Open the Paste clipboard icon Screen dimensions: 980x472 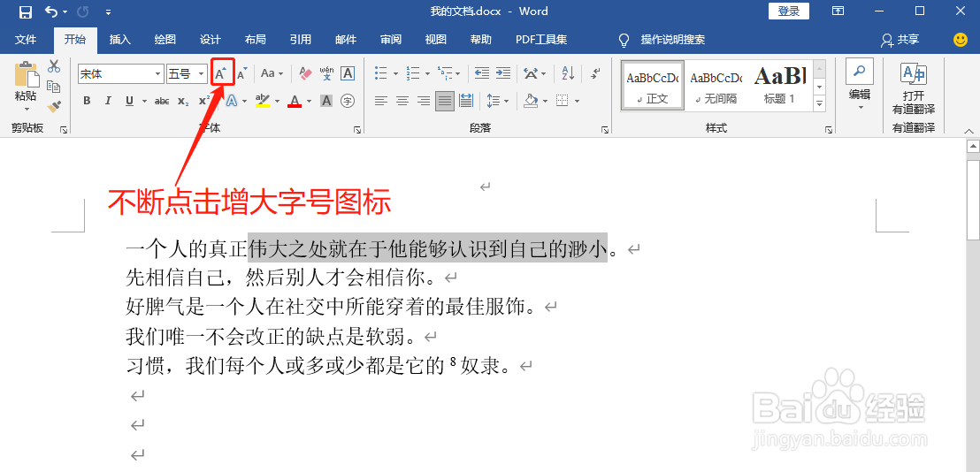pos(27,75)
